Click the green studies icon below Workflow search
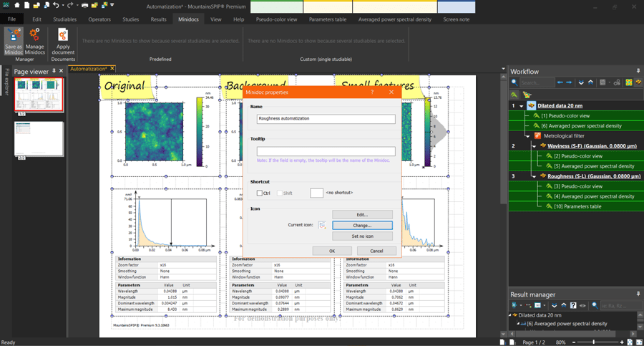Screen dimensions: 644x346 click(514, 95)
